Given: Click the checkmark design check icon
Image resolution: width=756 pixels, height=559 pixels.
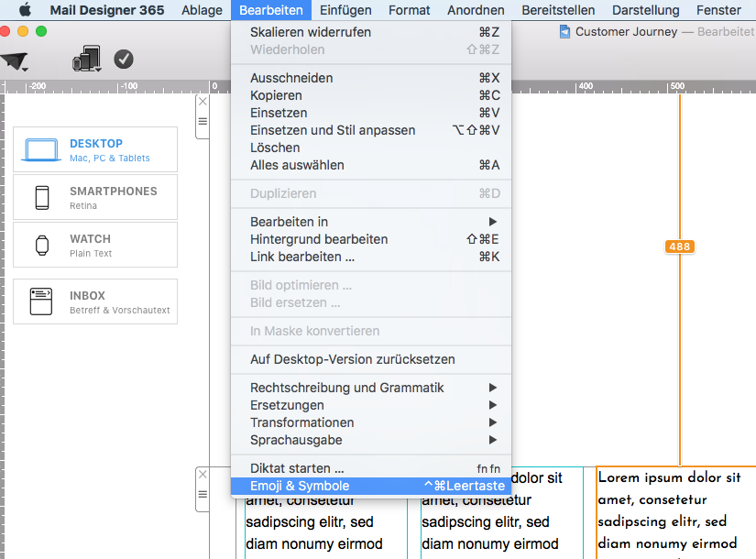Looking at the screenshot, I should click(x=124, y=60).
